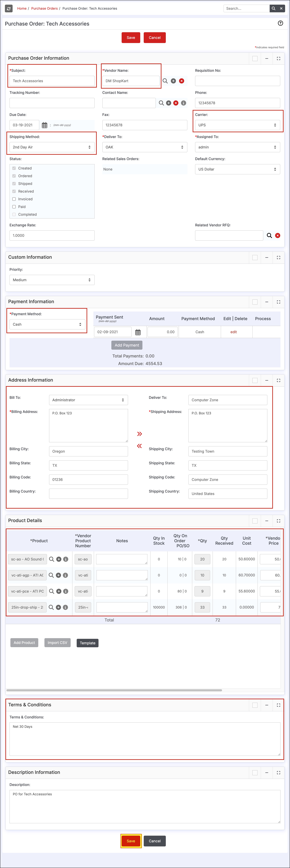Image resolution: width=290 pixels, height=868 pixels.
Task: Click the horizontal scrollbar under product table
Action: [114, 690]
